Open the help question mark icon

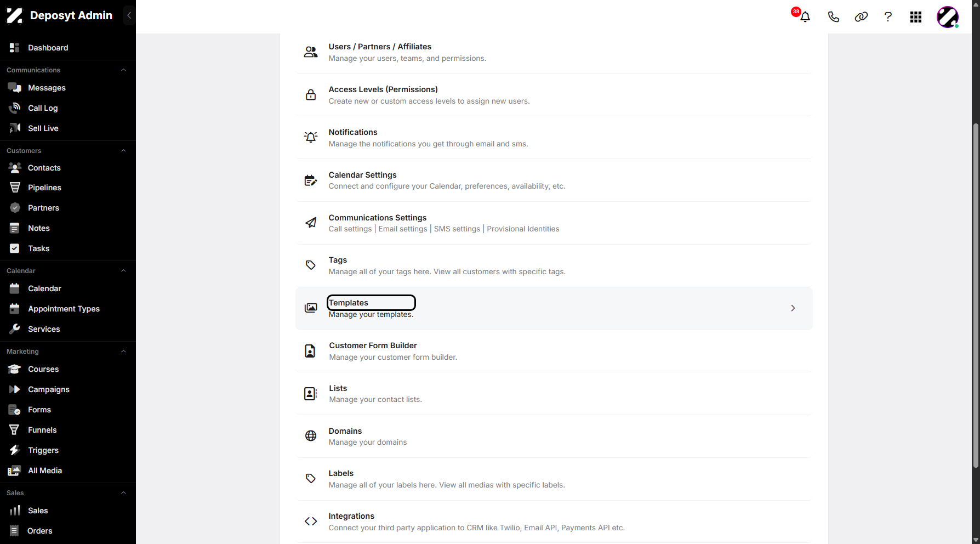pos(888,17)
